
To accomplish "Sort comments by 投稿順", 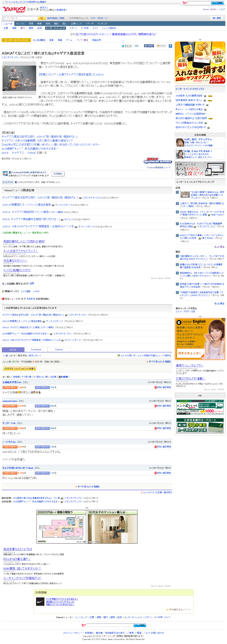I will [16, 377].
